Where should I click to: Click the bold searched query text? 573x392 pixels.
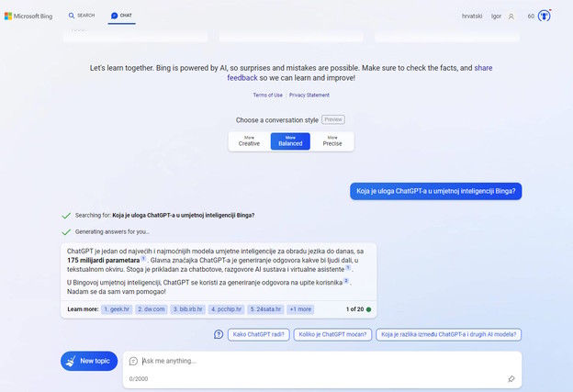click(184, 215)
